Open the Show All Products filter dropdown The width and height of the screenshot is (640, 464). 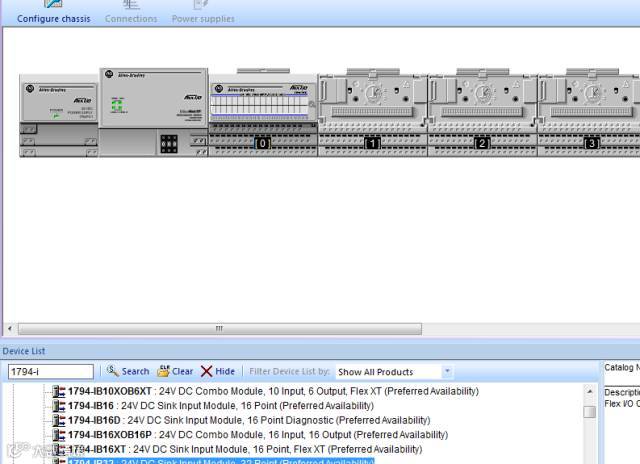(x=448, y=371)
